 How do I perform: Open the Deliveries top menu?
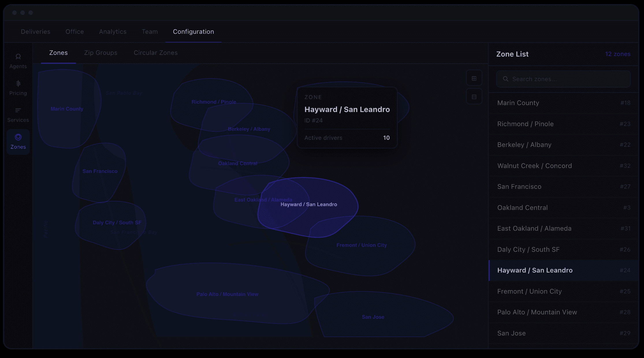pyautogui.click(x=36, y=32)
